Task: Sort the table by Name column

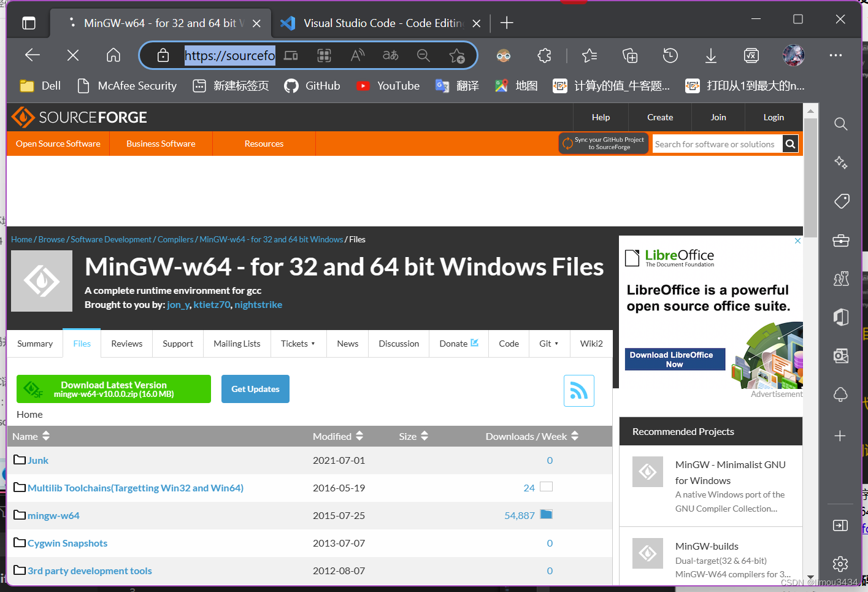Action: [31, 436]
